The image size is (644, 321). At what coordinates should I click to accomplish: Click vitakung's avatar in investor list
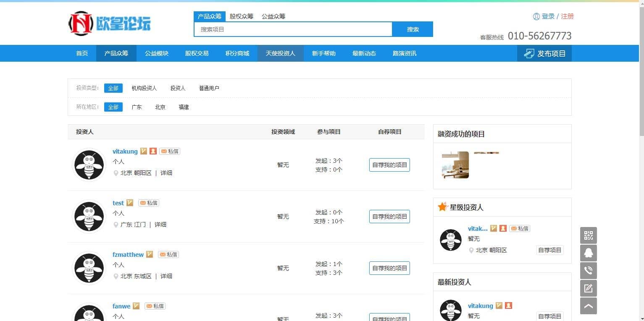89,165
